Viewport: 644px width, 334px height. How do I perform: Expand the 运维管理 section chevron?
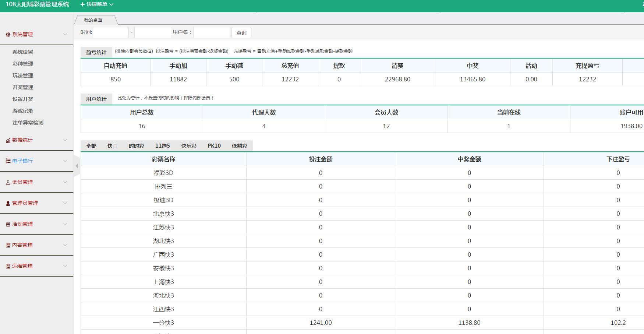click(x=65, y=266)
